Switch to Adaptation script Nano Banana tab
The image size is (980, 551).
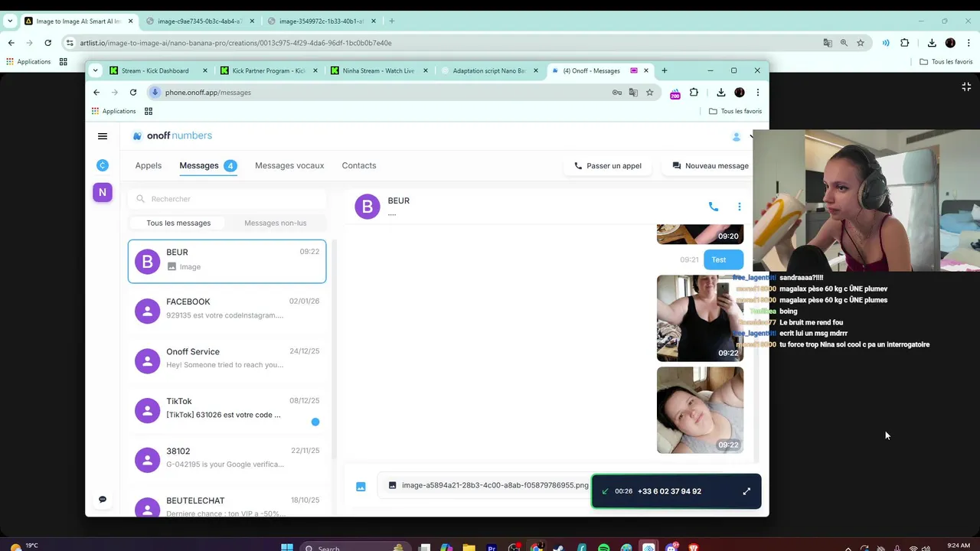488,70
